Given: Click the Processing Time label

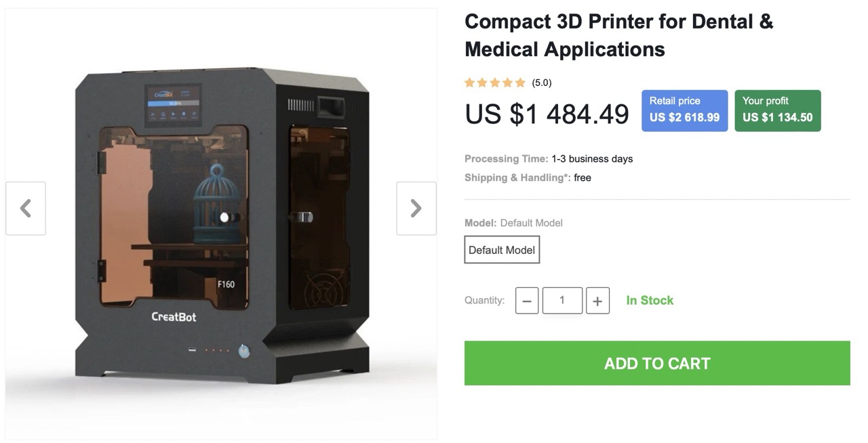Looking at the screenshot, I should point(507,159).
